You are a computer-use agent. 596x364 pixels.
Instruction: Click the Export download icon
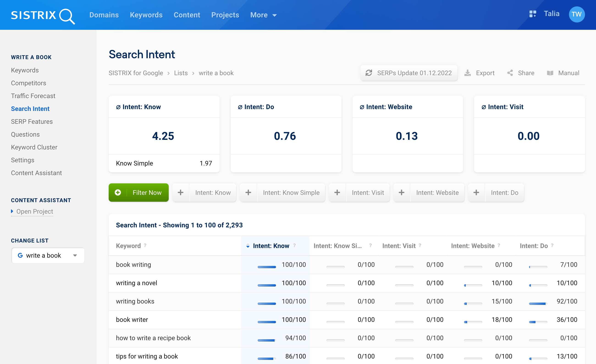(468, 73)
